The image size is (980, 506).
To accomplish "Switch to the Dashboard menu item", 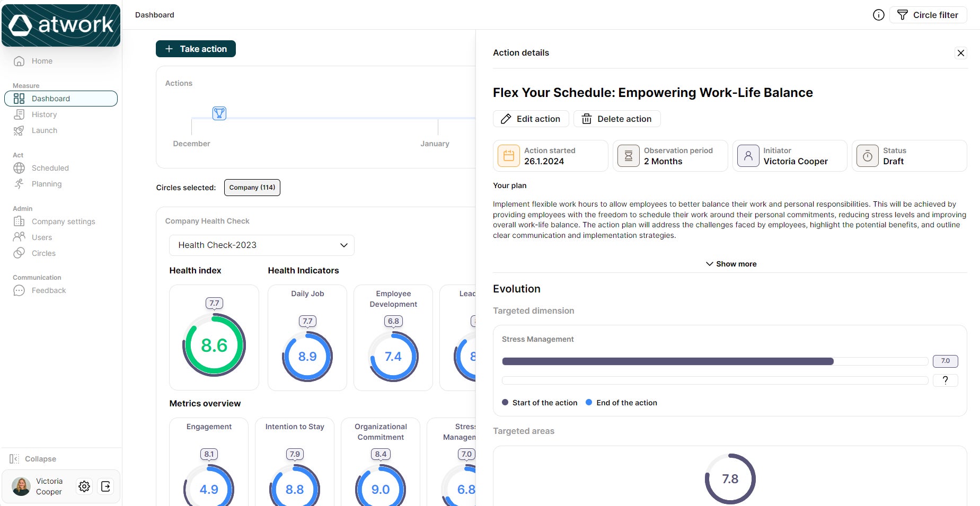I will click(50, 99).
